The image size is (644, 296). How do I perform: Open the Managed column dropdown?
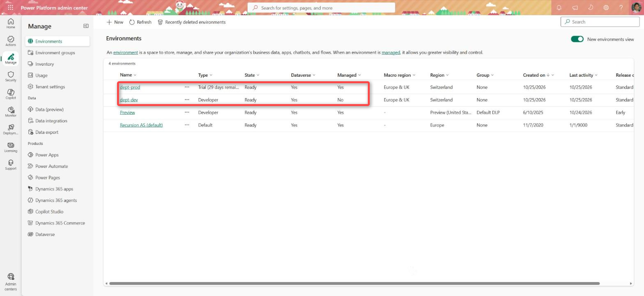(x=349, y=75)
